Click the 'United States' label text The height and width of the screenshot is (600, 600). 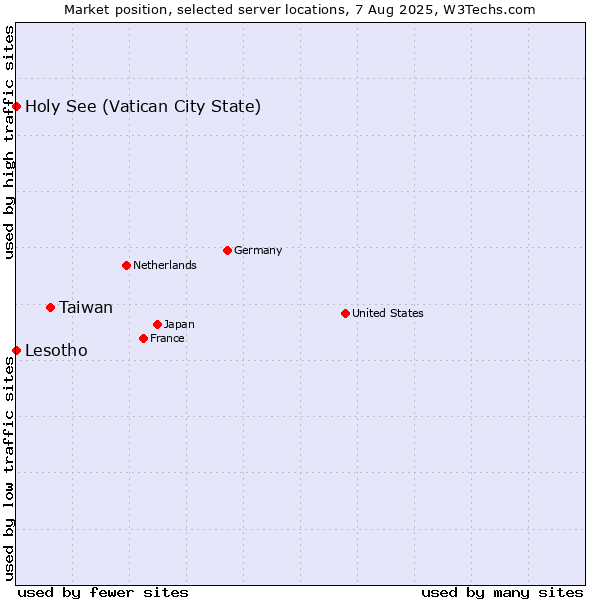(388, 313)
